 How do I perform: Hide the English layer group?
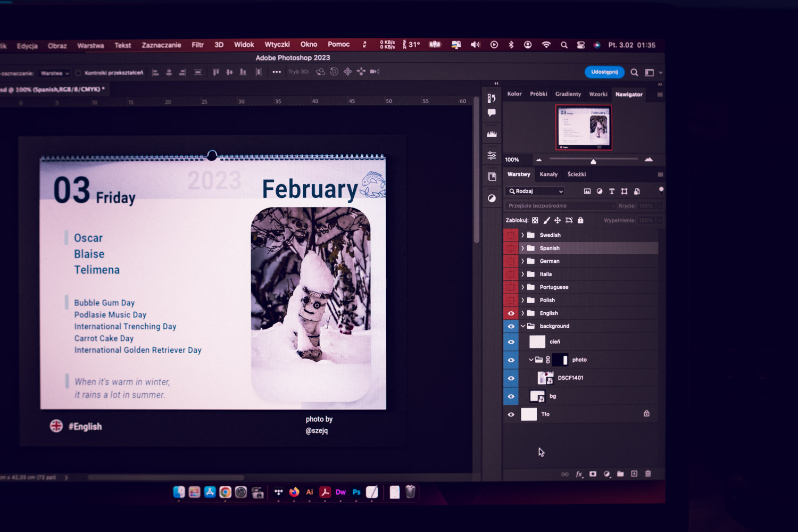tap(511, 313)
